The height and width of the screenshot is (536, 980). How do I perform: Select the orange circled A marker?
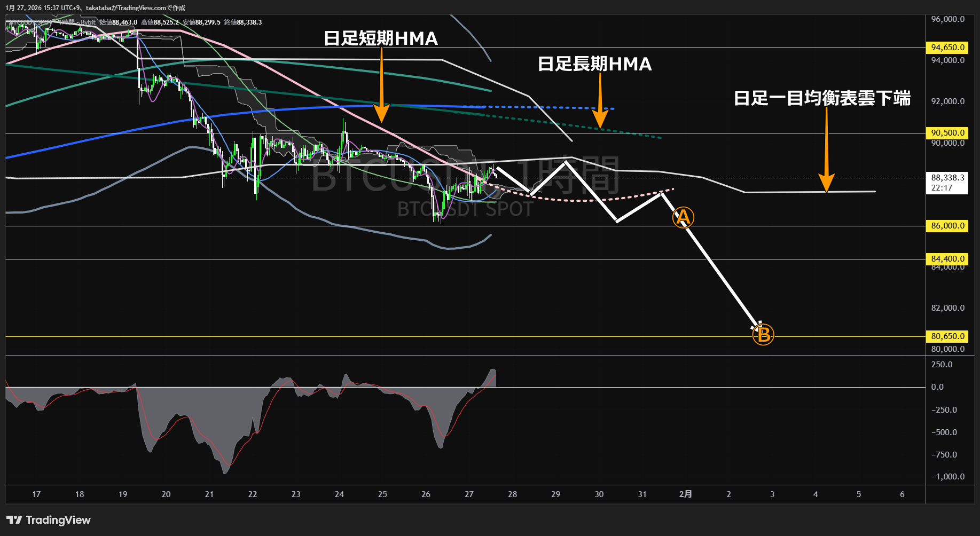point(683,218)
